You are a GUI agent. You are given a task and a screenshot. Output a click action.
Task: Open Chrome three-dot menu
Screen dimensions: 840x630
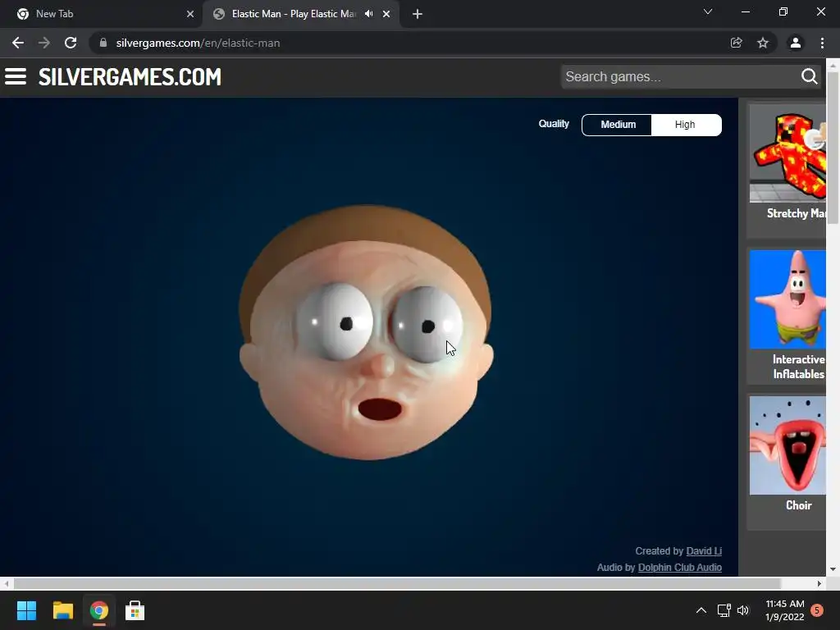click(822, 43)
